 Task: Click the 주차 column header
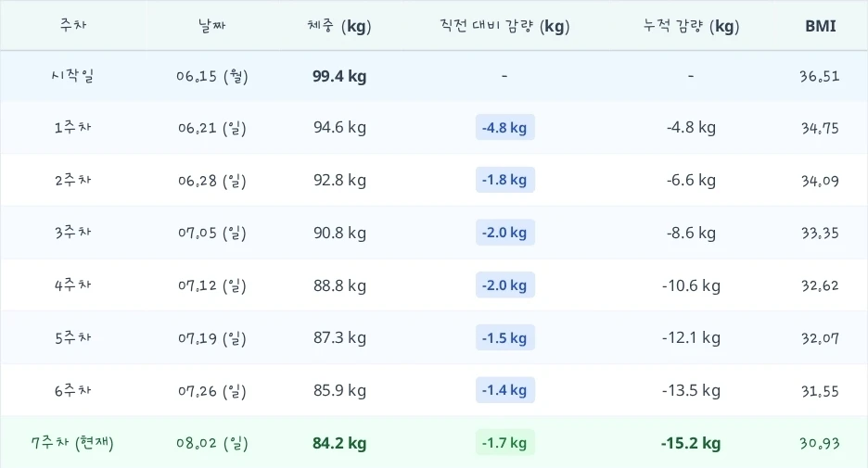pos(73,25)
